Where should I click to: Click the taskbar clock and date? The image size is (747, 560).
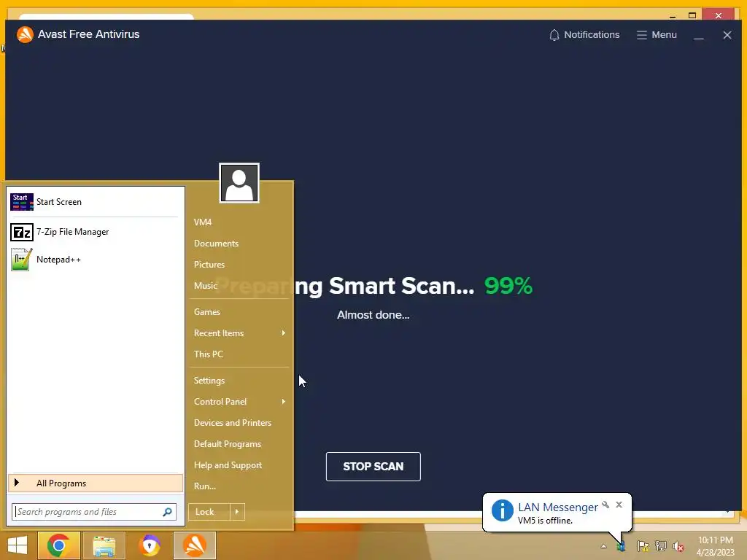[x=716, y=546]
